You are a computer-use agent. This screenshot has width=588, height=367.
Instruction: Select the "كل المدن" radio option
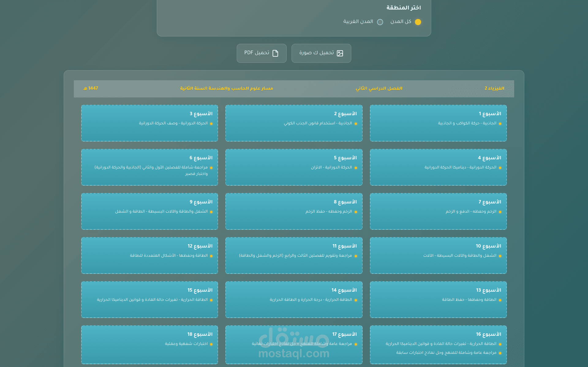(x=418, y=22)
